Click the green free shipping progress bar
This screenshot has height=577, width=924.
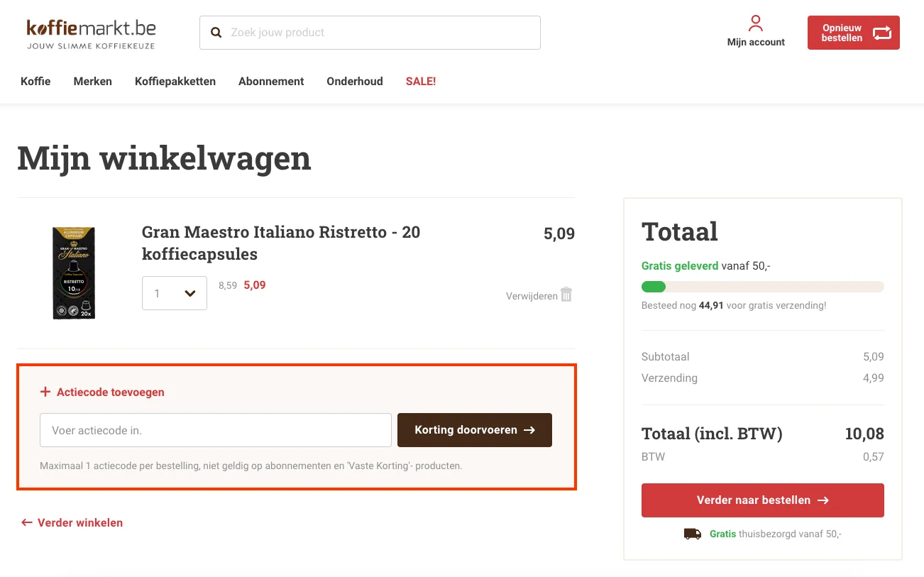click(x=653, y=287)
